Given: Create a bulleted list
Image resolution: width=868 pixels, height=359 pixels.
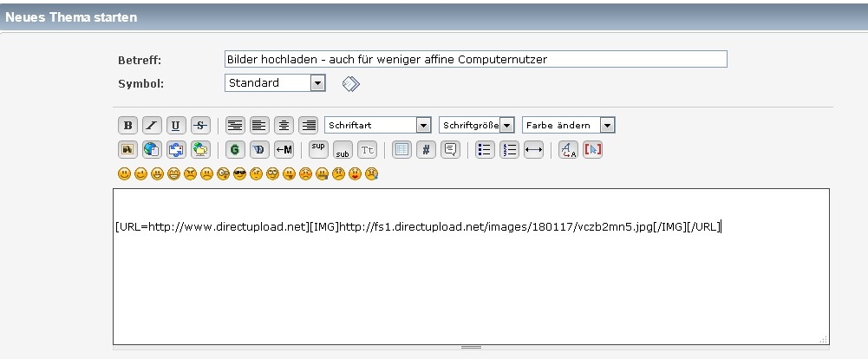Looking at the screenshot, I should [485, 149].
